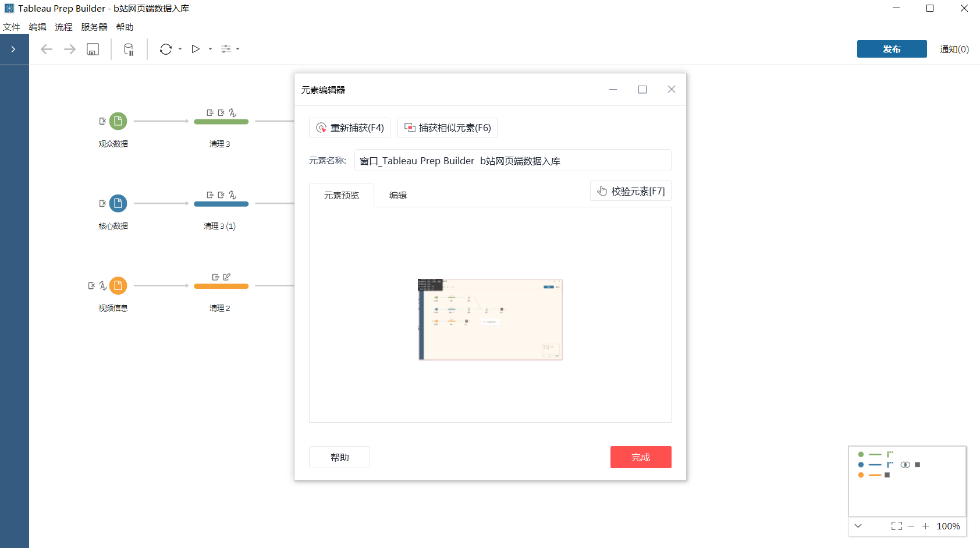Select the orange 视频信息 input node
This screenshot has width=980, height=548.
[x=118, y=285]
